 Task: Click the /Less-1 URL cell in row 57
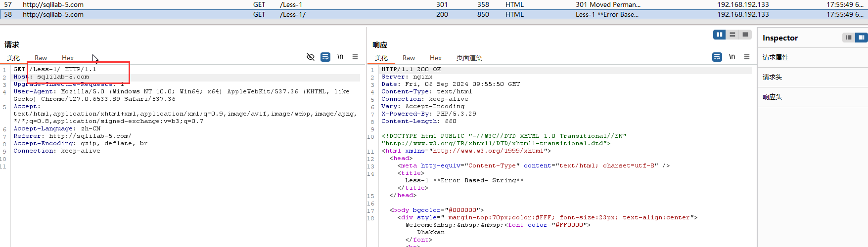(291, 4)
